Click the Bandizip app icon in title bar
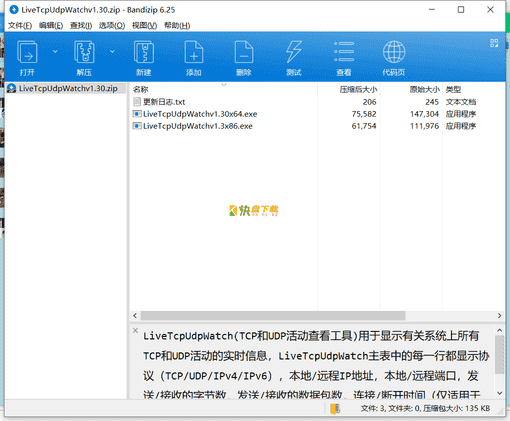 [x=14, y=10]
